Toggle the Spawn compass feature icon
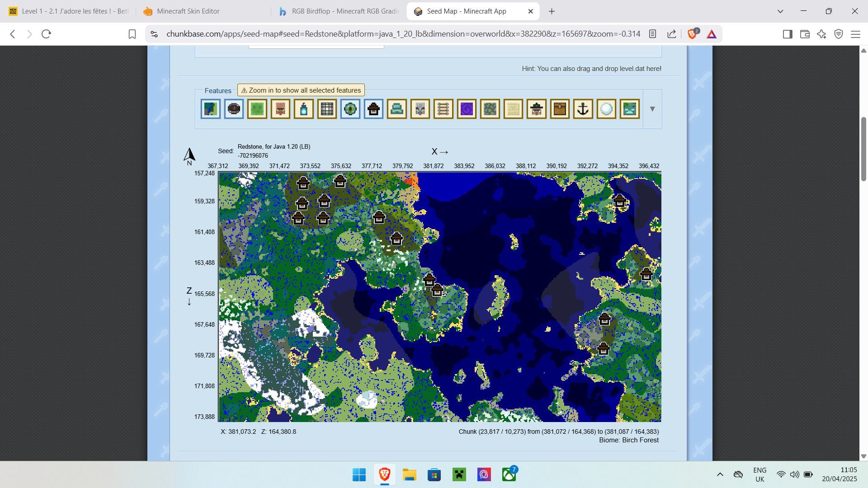 point(234,109)
